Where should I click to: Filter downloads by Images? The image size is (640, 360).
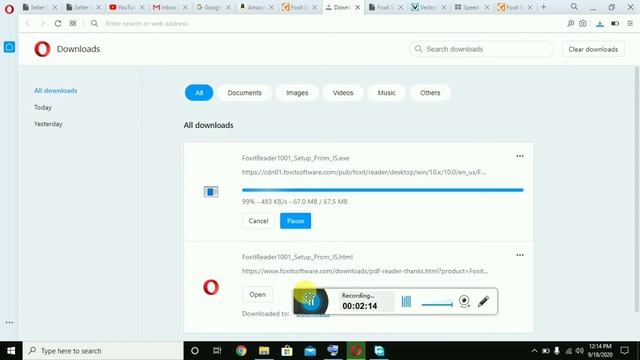(x=297, y=93)
